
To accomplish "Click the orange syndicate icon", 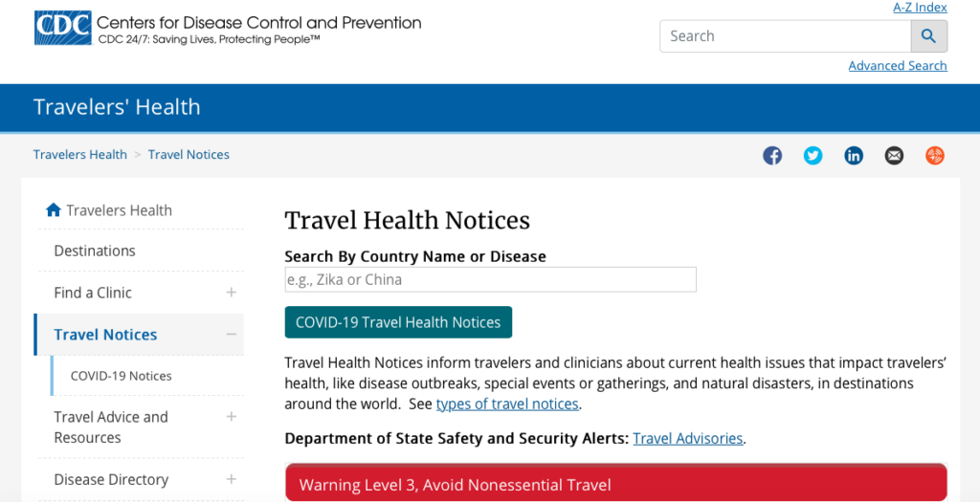I will tap(935, 156).
